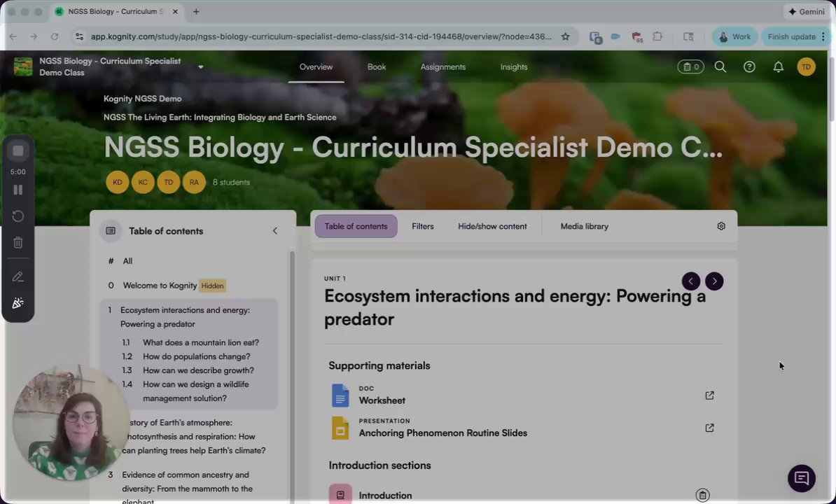Viewport: 836px width, 504px height.
Task: Click the KD student avatar
Action: tap(118, 182)
